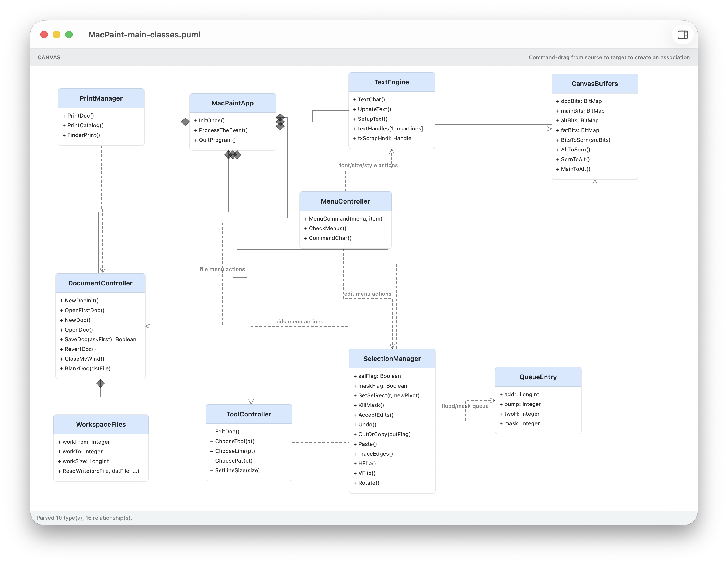Click the QuitProgram() method
The height and width of the screenshot is (565, 728).
pos(215,140)
